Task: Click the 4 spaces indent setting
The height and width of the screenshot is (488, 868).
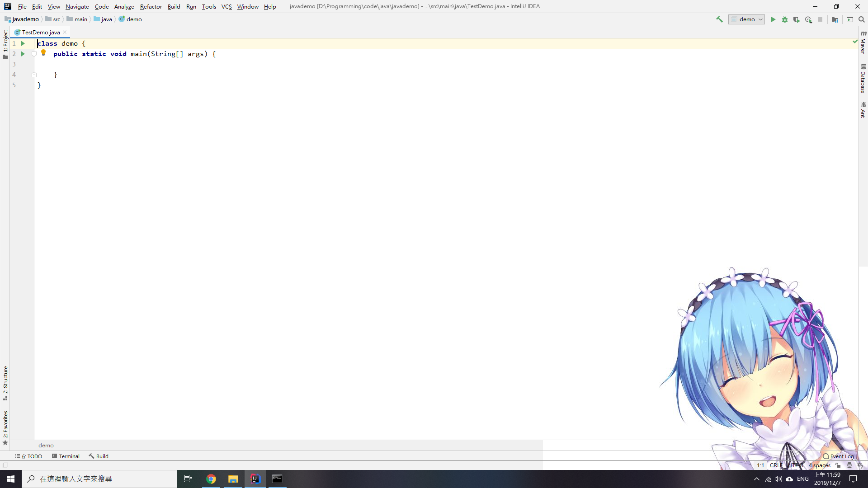Action: tap(819, 465)
